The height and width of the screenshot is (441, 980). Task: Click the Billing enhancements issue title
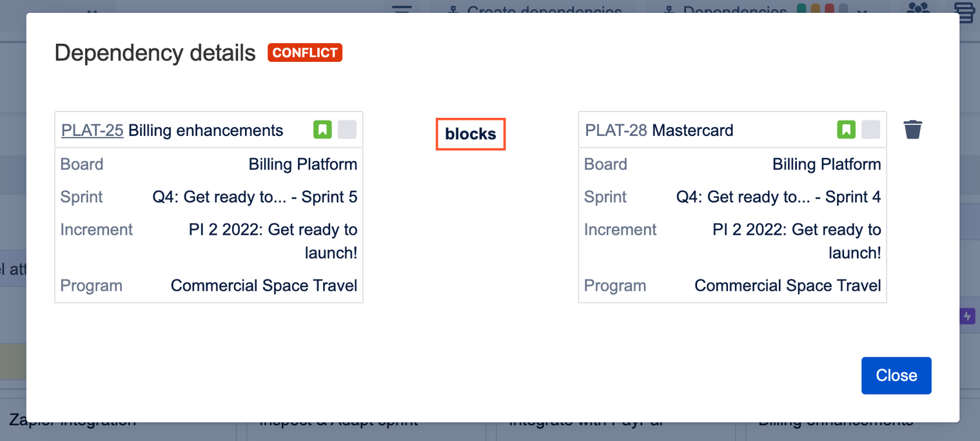coord(206,130)
